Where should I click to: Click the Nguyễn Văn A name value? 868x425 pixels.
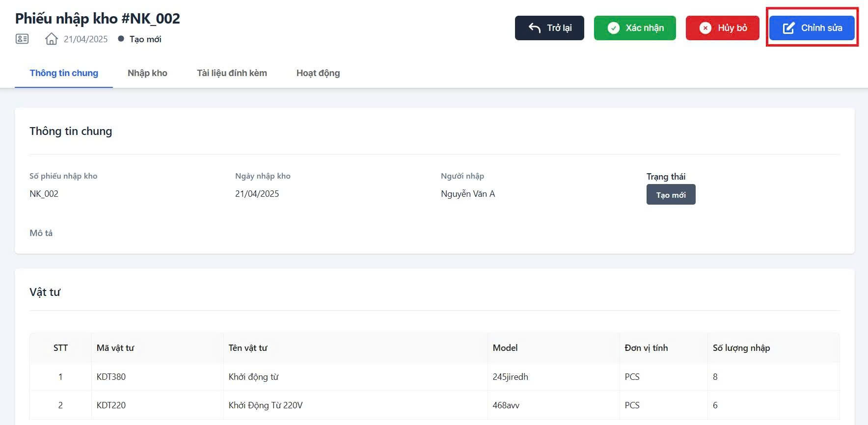[468, 194]
